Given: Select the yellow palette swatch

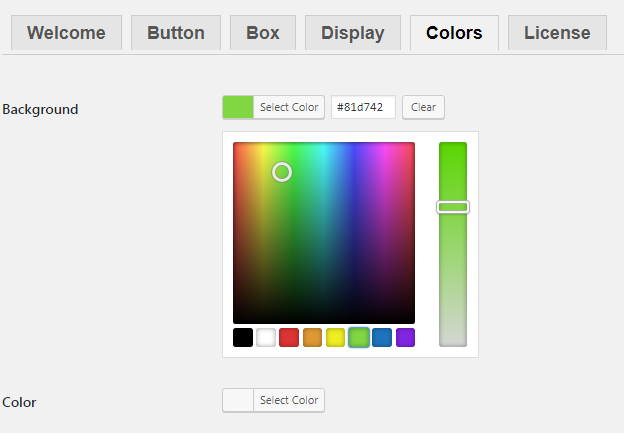Looking at the screenshot, I should point(335,337).
